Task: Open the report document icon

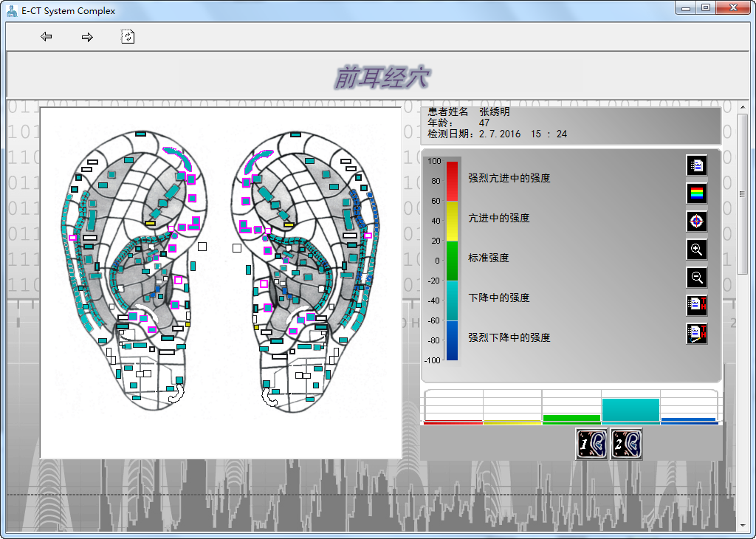Action: point(696,165)
